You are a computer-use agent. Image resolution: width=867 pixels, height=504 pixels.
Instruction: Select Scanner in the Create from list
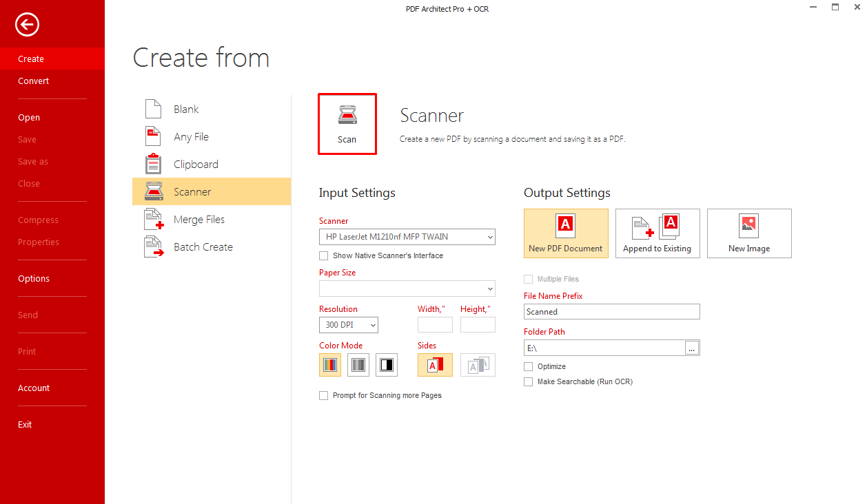click(212, 191)
